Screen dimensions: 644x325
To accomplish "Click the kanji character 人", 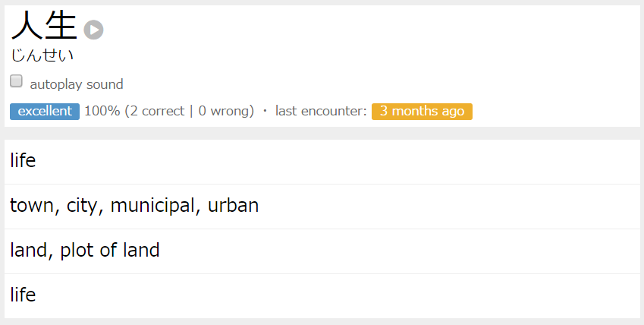I will coord(27,27).
